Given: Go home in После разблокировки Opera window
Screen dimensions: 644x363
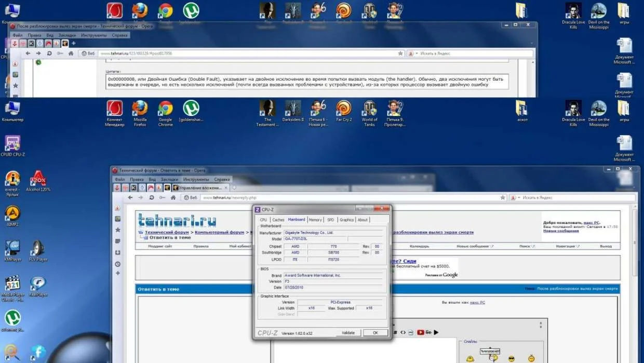Looking at the screenshot, I should [71, 53].
